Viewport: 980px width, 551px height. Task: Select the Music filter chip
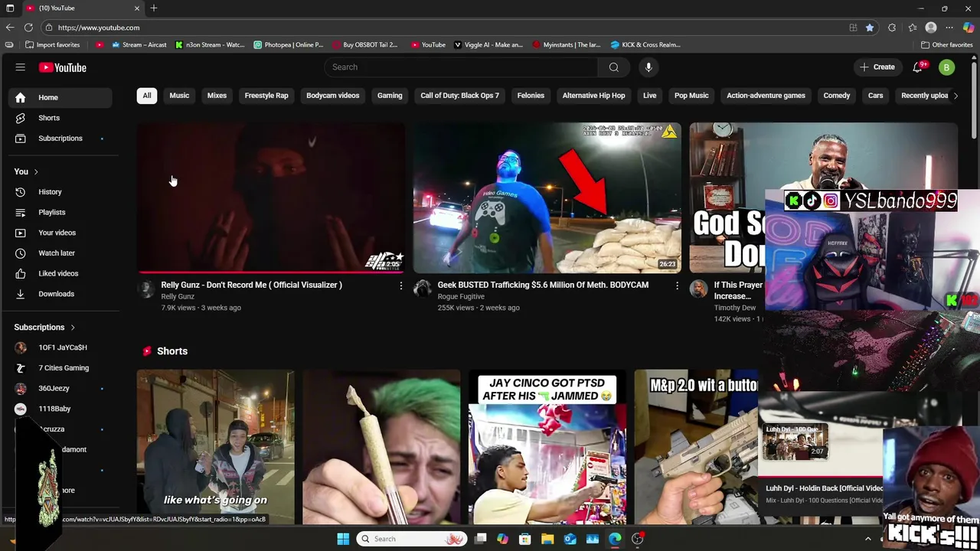pyautogui.click(x=179, y=96)
